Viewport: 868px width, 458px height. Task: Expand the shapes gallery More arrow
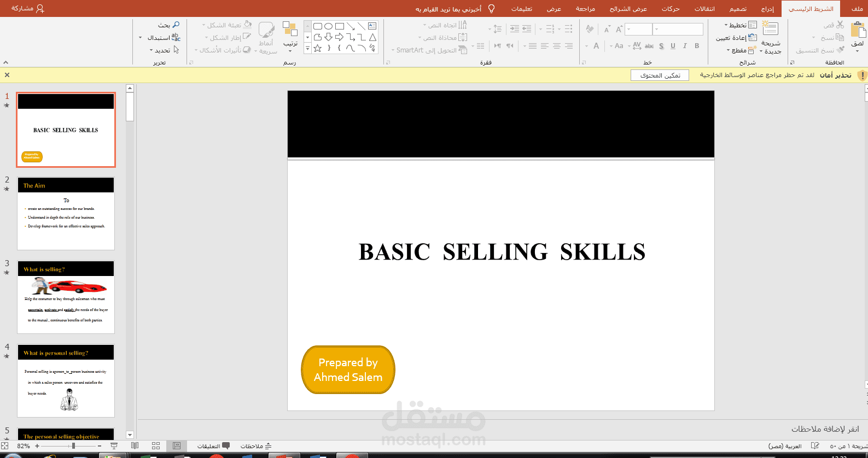307,48
